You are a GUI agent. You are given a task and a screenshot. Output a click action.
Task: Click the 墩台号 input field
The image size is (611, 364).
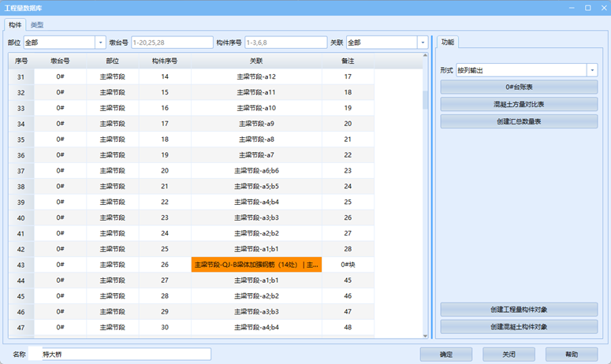coord(171,43)
